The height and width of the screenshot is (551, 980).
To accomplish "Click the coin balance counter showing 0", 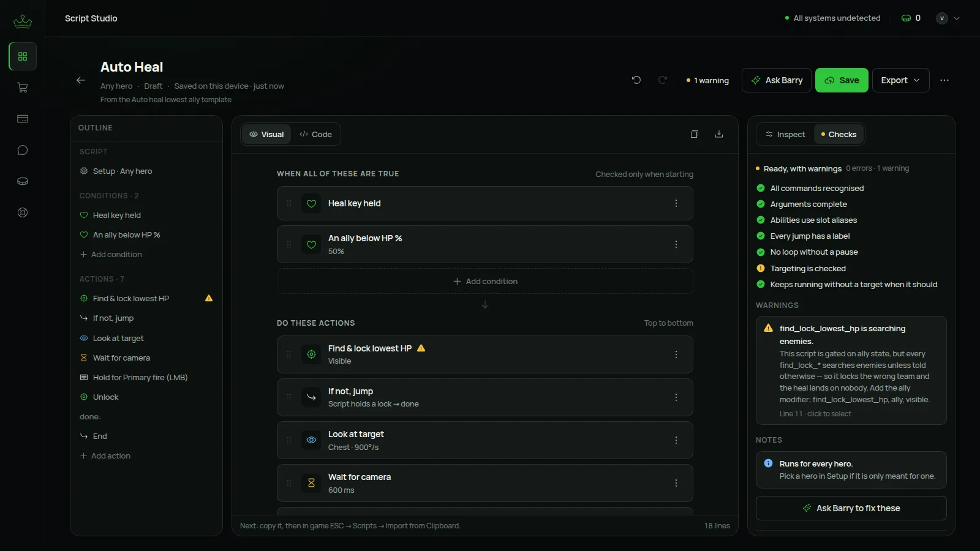I will [x=911, y=18].
